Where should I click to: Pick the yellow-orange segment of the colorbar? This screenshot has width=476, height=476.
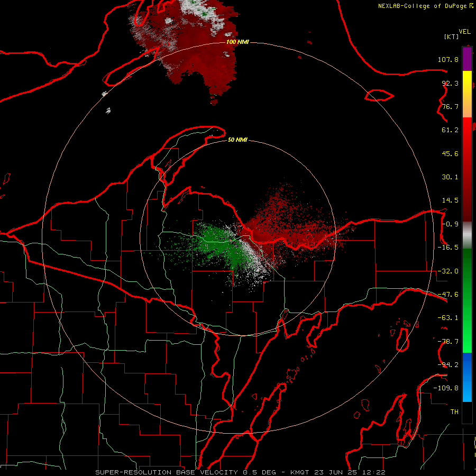tap(467, 94)
